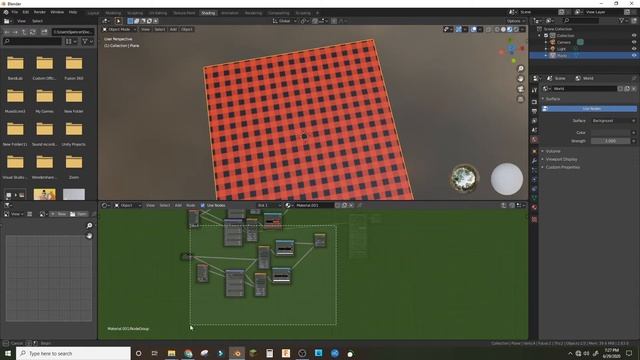Viewport: 640px width, 360px height.
Task: Open the Fusion 360 folder
Action: (x=74, y=67)
